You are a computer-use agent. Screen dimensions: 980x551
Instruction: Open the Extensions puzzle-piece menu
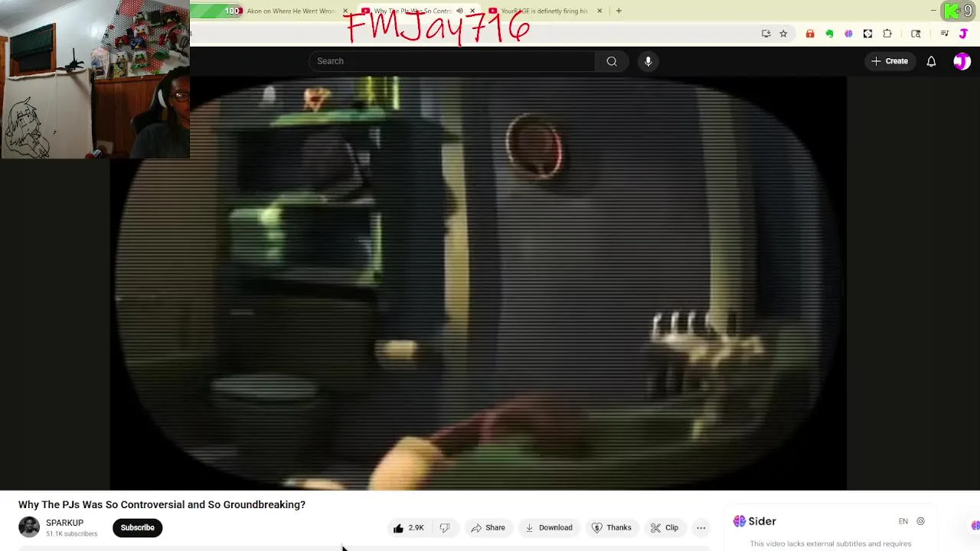[887, 34]
